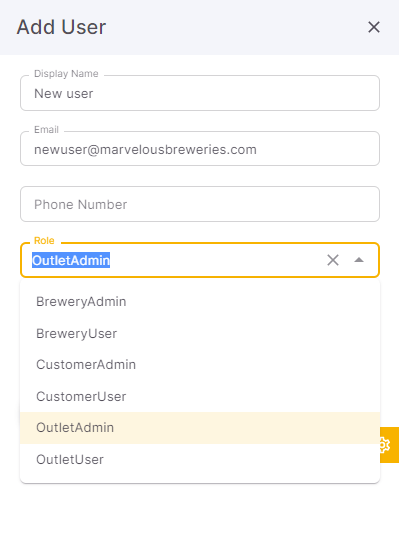
Task: Choose CustomerAdmin from the role list
Action: click(x=200, y=365)
